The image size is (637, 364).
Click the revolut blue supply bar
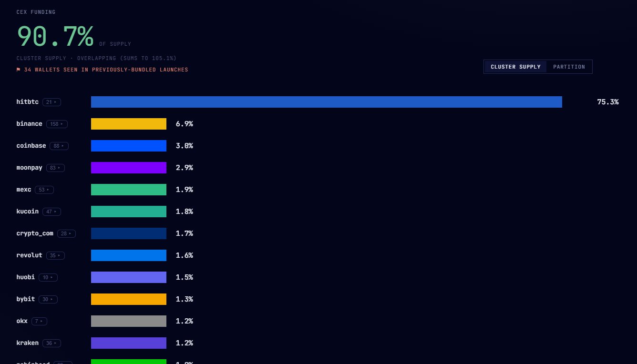pos(129,255)
